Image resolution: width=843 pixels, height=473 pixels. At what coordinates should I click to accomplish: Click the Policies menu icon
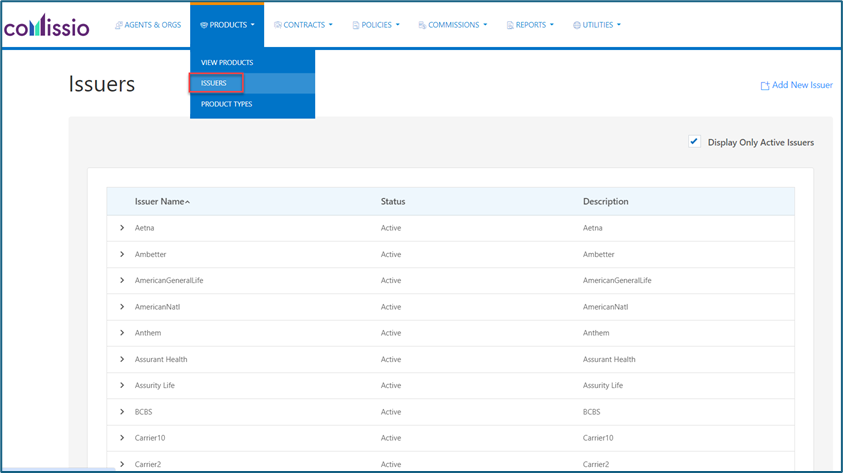click(356, 25)
